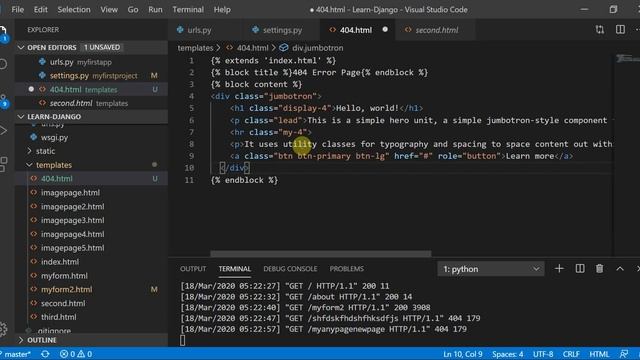Open the Source Control view icon

coord(3,100)
